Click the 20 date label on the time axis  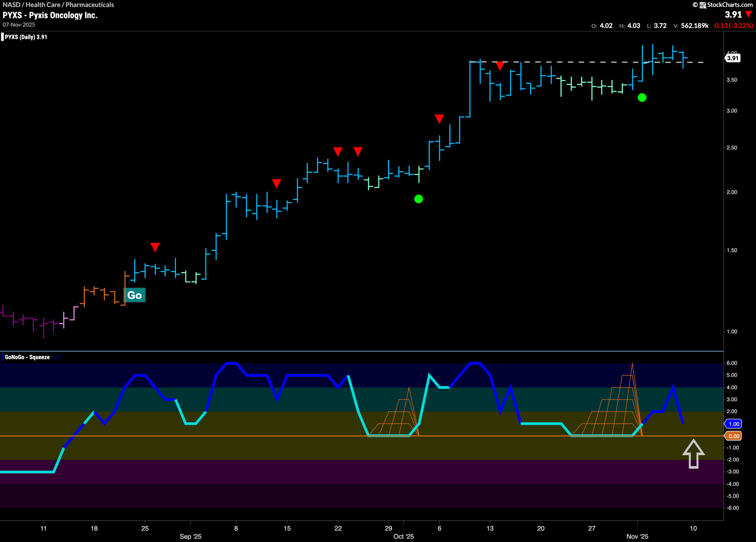coord(541,528)
